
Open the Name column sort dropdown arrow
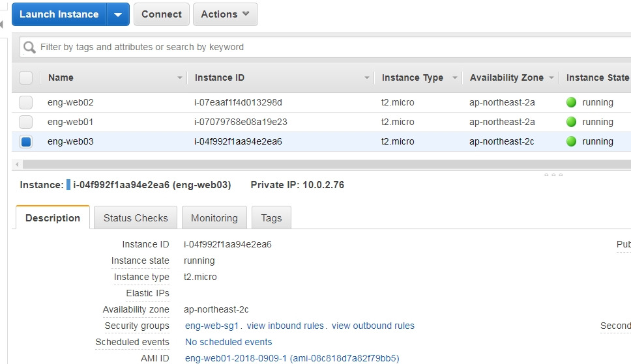click(179, 77)
